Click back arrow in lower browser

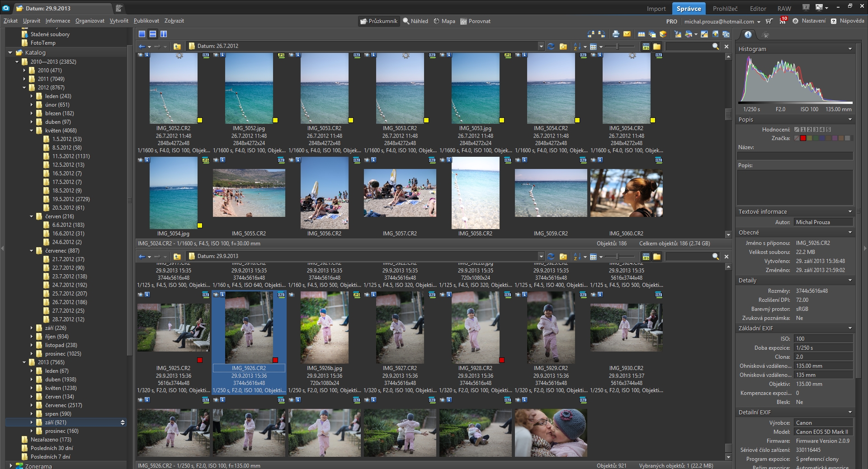(142, 256)
